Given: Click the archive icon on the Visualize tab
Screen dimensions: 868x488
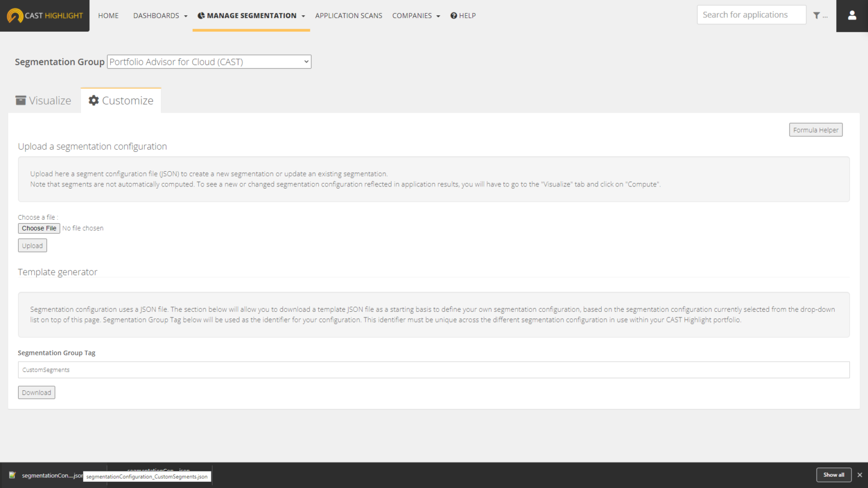Looking at the screenshot, I should pos(21,100).
